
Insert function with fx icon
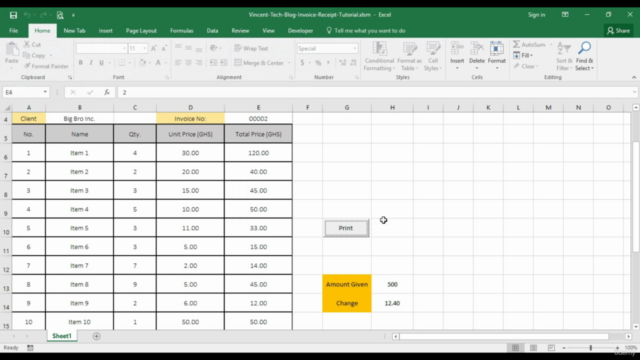point(107,93)
